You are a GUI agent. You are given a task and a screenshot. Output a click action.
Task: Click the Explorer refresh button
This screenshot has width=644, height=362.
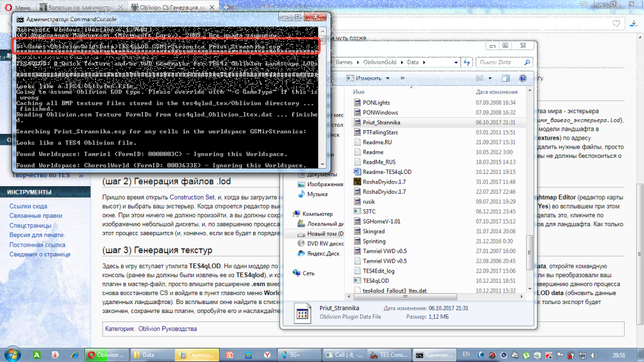(466, 62)
